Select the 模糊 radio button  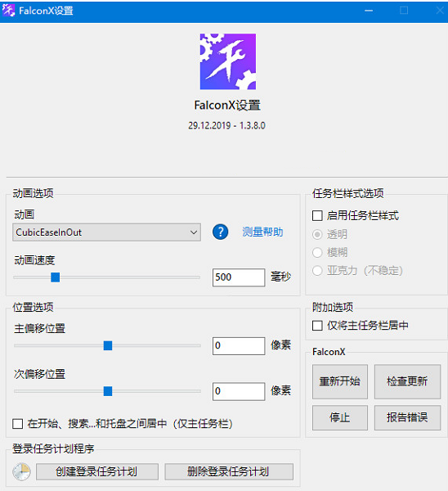pos(317,252)
